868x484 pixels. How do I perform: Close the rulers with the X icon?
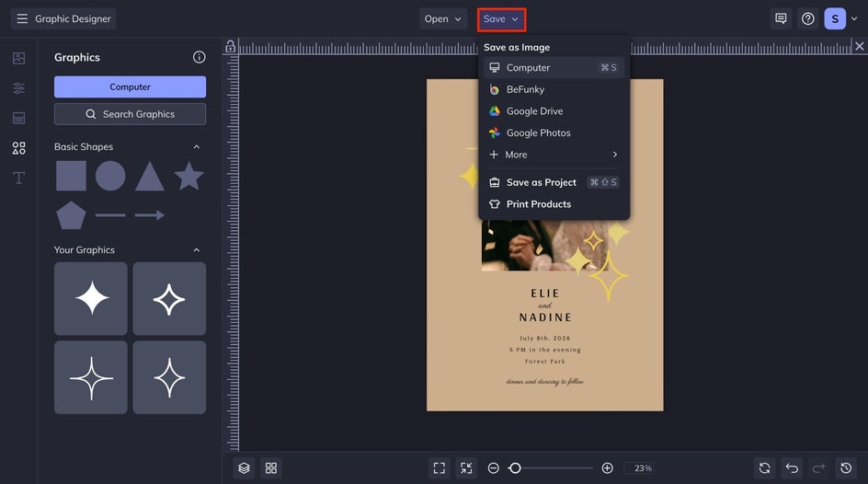tap(859, 47)
